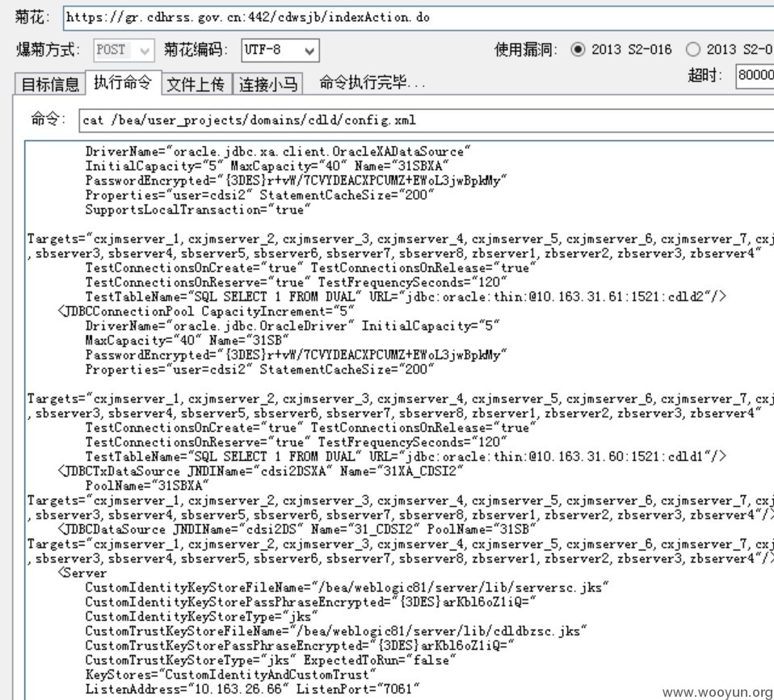Click the JDBCConnectionPool CapacityIncrement line
Image resolution: width=774 pixels, height=700 pixels.
coord(206,312)
